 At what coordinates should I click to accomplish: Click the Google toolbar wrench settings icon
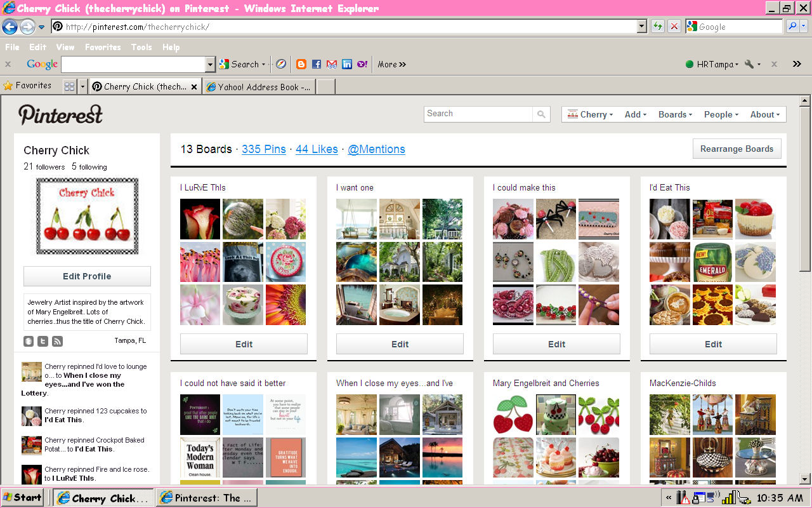coord(749,64)
